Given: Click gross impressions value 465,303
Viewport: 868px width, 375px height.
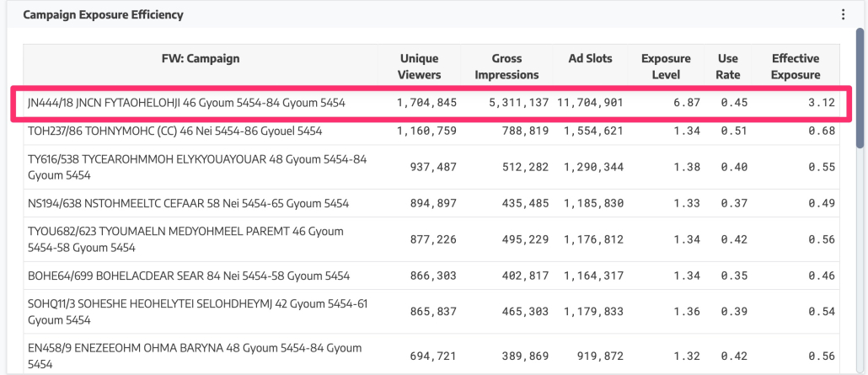Looking at the screenshot, I should click(x=523, y=311).
